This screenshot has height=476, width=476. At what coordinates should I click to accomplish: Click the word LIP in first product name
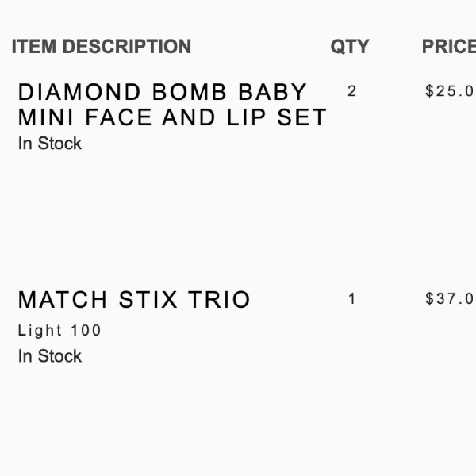[x=247, y=117]
